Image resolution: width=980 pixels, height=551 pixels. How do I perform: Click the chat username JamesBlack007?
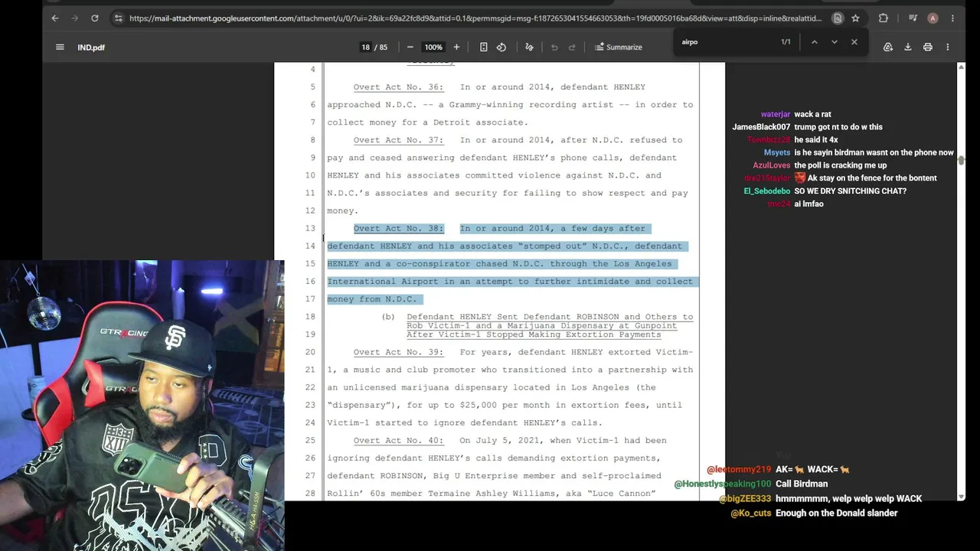pos(761,127)
